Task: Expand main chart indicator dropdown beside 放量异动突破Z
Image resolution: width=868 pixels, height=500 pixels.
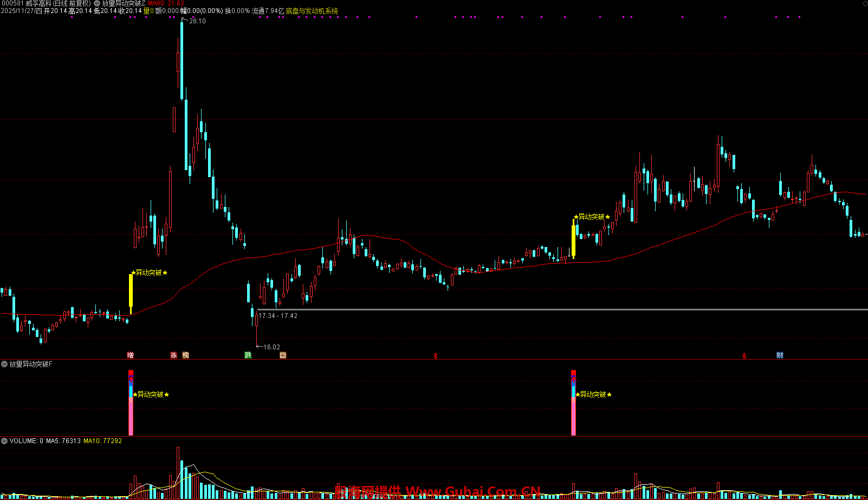Action: (97, 3)
